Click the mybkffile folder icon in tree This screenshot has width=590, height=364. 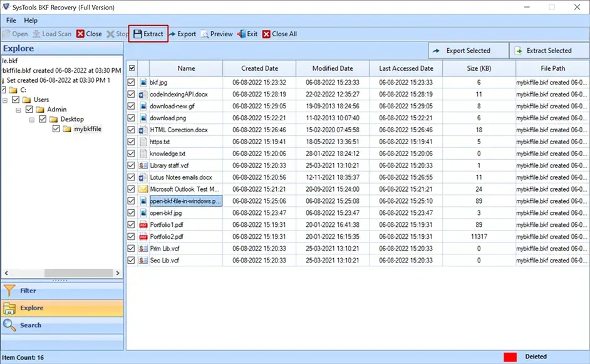[67, 128]
